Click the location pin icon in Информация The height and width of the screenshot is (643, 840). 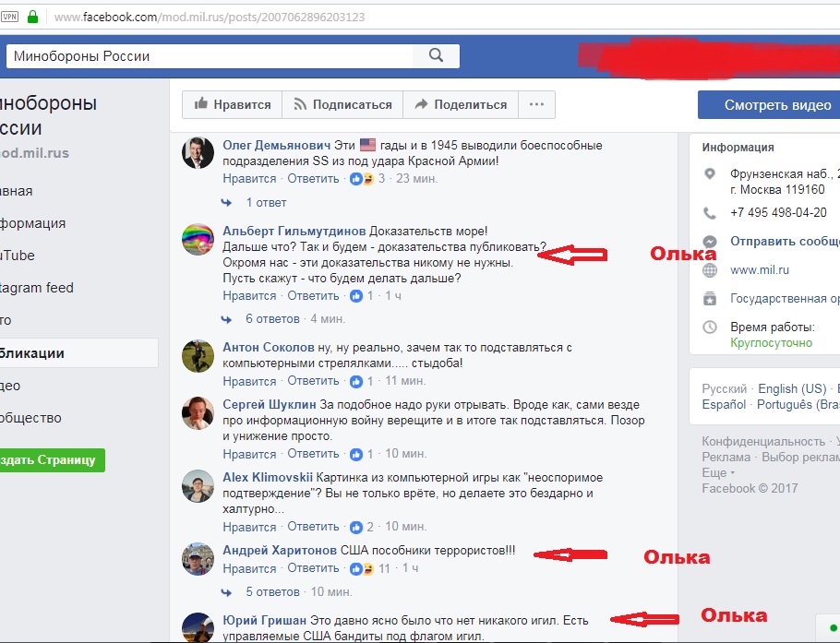710,174
